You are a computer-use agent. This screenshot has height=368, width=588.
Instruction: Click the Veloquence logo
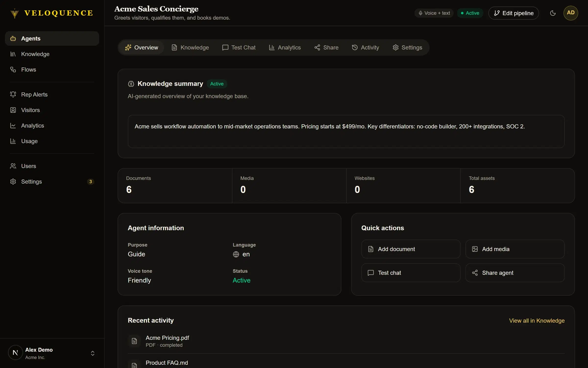coord(52,13)
